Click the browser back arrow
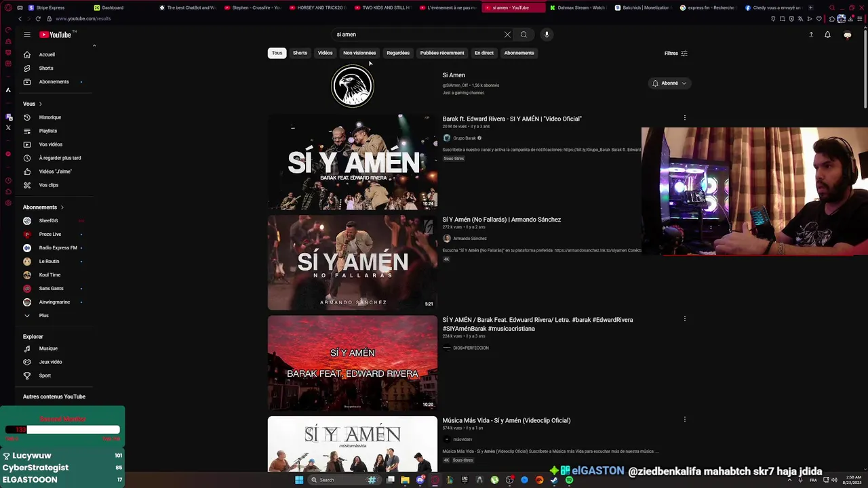868x488 pixels. coord(19,18)
